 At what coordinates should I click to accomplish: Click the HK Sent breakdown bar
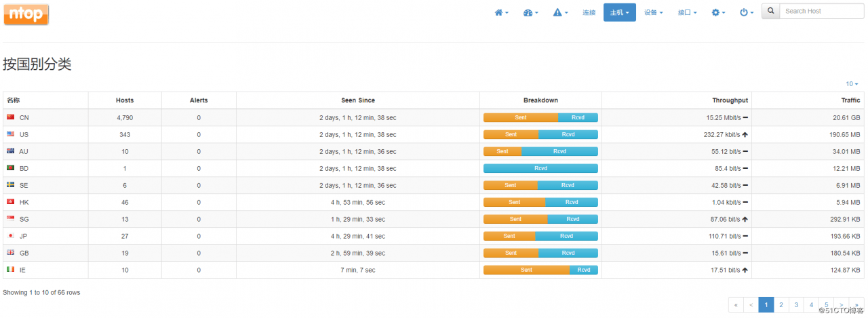[x=514, y=202]
